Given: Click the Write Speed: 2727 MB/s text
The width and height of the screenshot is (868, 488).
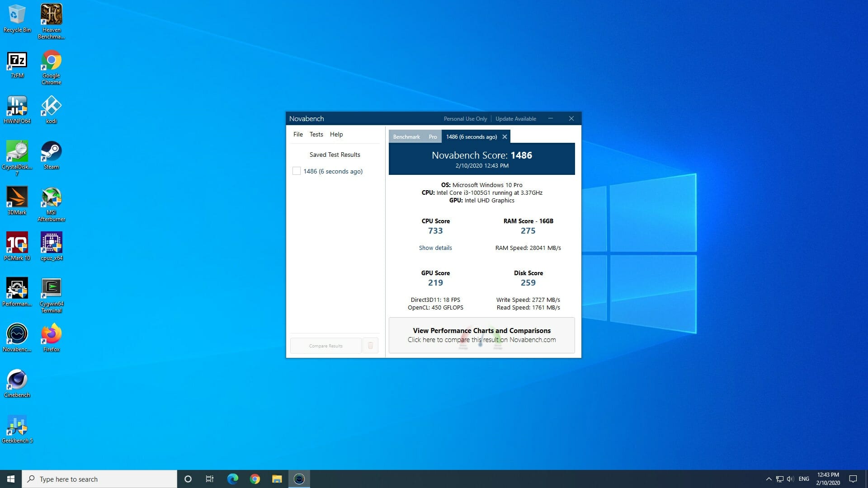Looking at the screenshot, I should (528, 300).
